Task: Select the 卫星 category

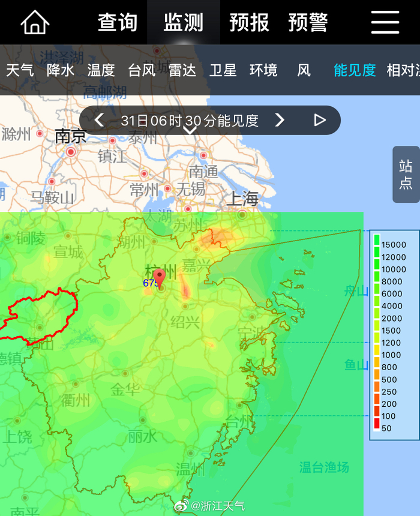Action: coord(223,70)
